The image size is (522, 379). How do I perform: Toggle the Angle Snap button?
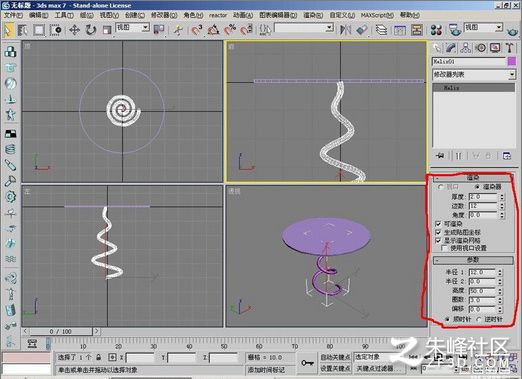tap(213, 30)
